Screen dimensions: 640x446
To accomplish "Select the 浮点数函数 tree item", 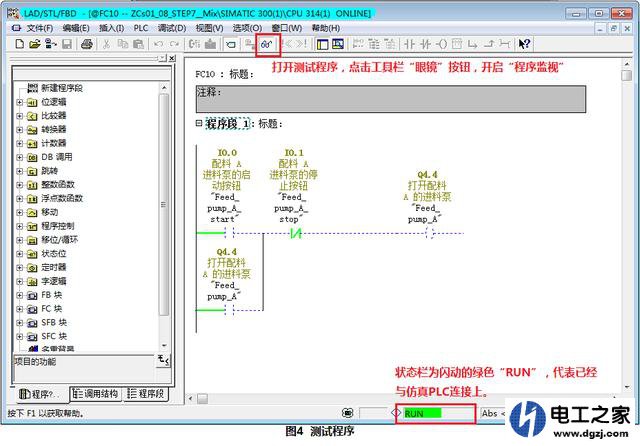I will (x=62, y=198).
